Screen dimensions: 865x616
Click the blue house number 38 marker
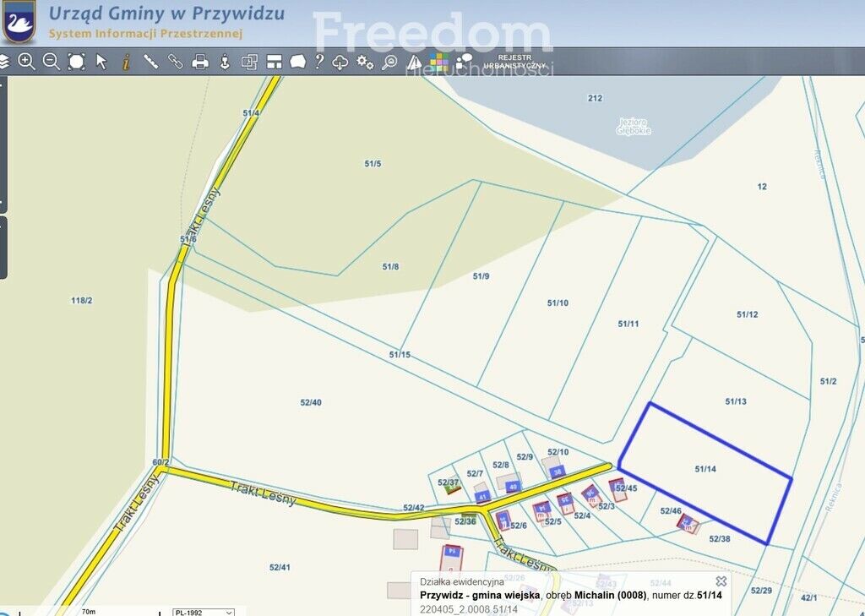pos(558,472)
